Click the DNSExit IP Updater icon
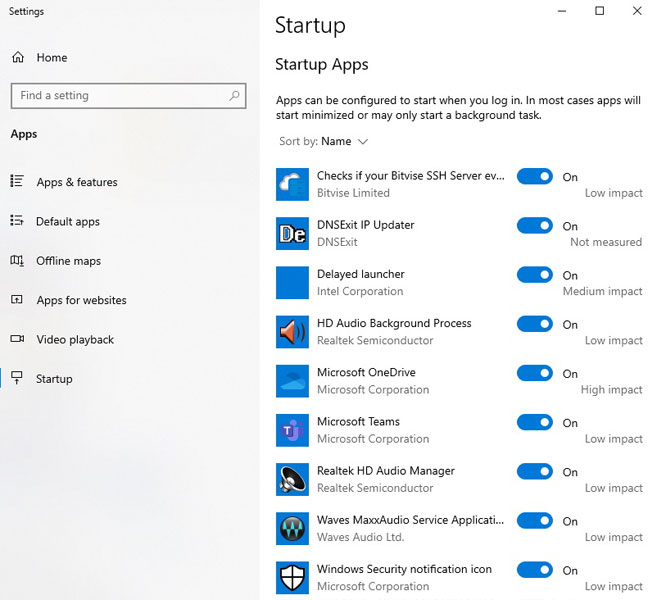Image resolution: width=657 pixels, height=600 pixels. click(292, 233)
